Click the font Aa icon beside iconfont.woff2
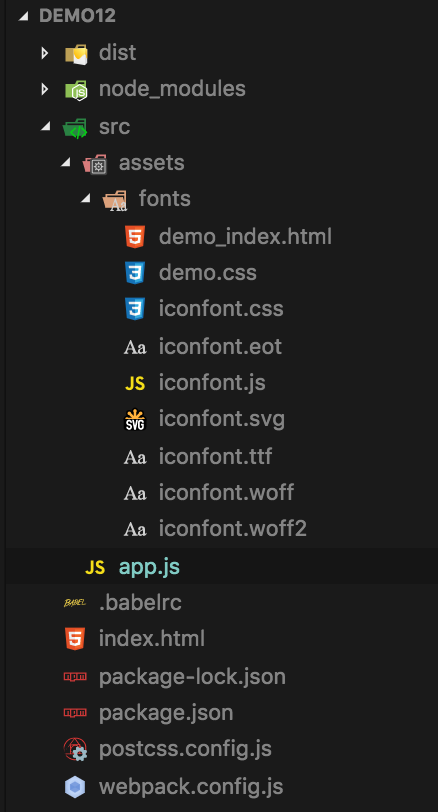This screenshot has height=812, width=438. (135, 530)
